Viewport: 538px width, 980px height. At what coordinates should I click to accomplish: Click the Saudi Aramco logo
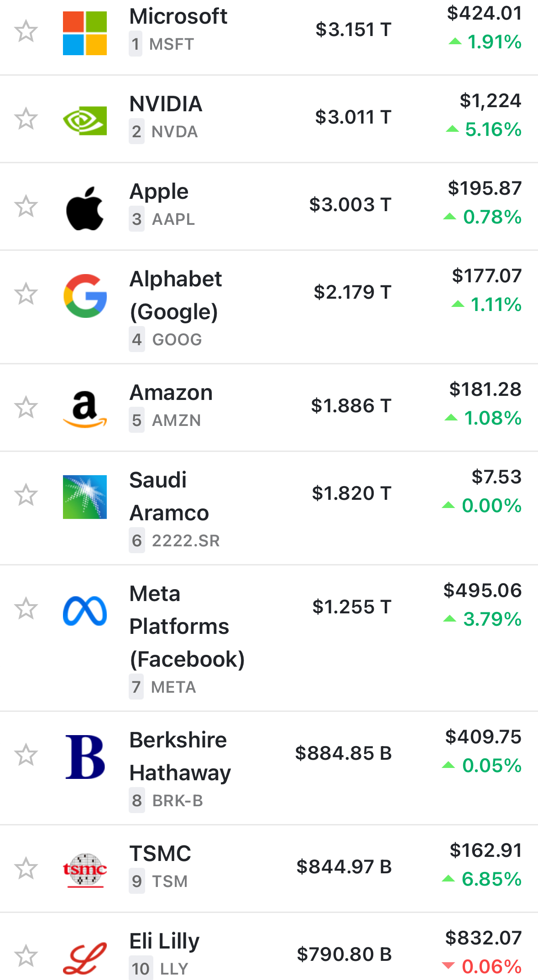(x=85, y=497)
